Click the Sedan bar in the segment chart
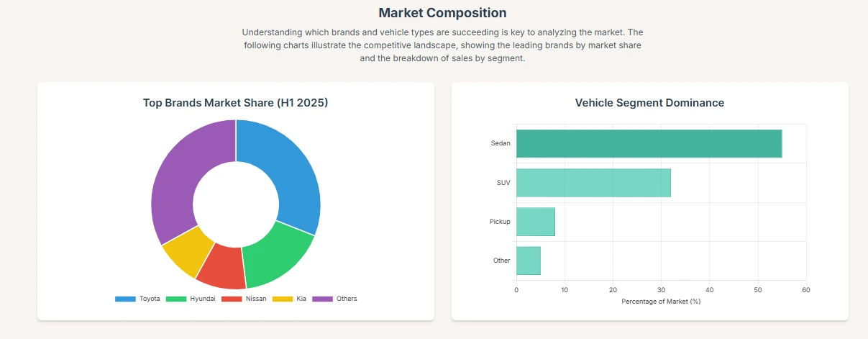This screenshot has width=868, height=339. pos(649,143)
